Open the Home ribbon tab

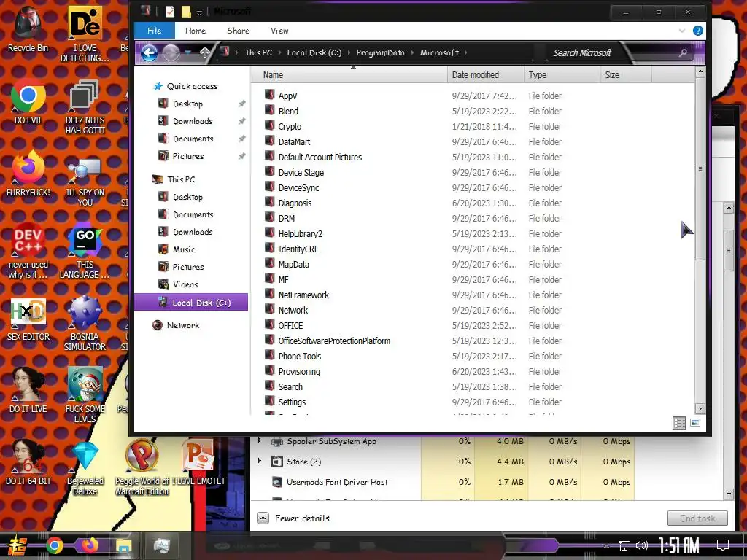196,31
